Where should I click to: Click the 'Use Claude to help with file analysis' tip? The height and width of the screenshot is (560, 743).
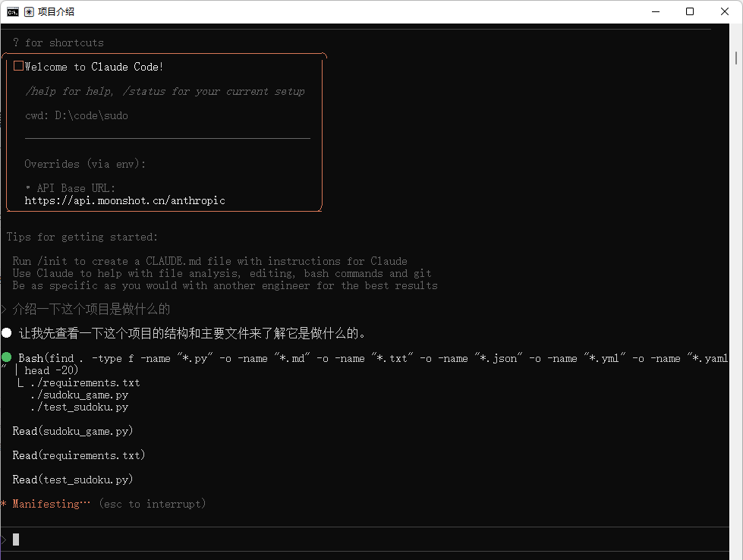point(222,273)
